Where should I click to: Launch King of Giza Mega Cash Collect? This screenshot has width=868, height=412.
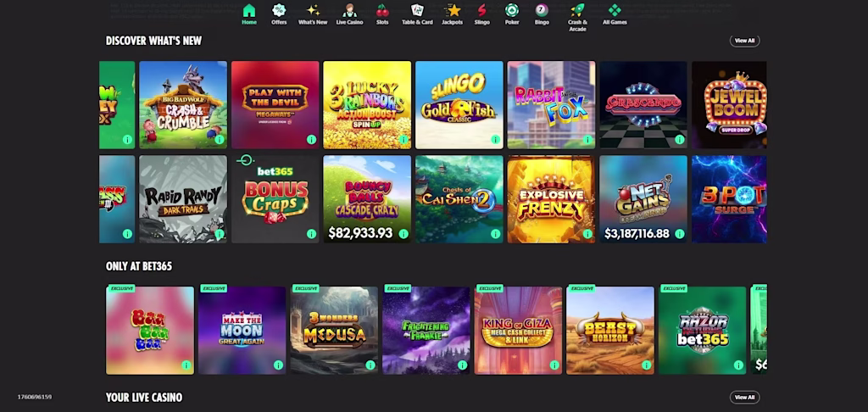[x=518, y=330]
